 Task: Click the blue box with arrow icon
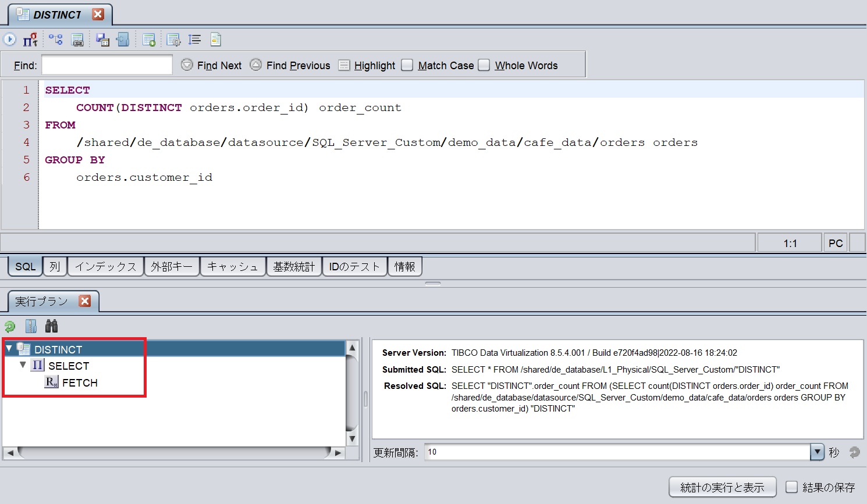[x=123, y=40]
